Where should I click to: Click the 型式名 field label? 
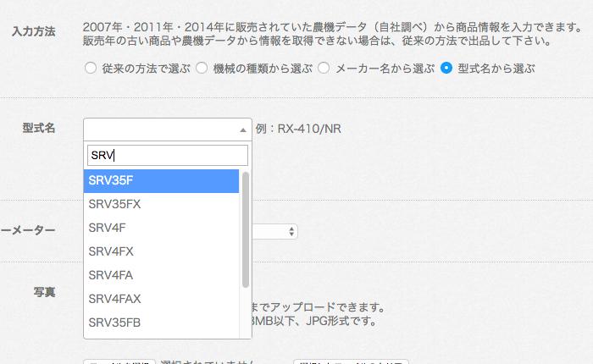39,128
